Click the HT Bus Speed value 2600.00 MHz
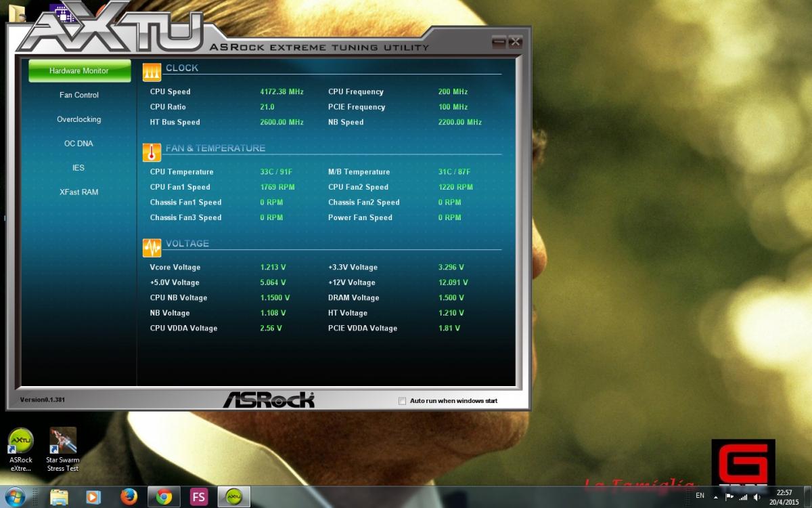812x508 pixels. point(281,123)
